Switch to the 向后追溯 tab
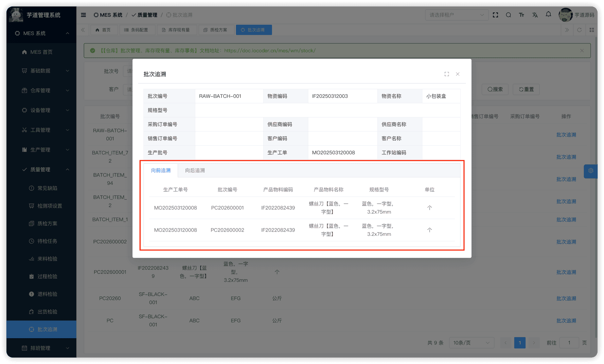The height and width of the screenshot is (364, 604). coord(195,171)
